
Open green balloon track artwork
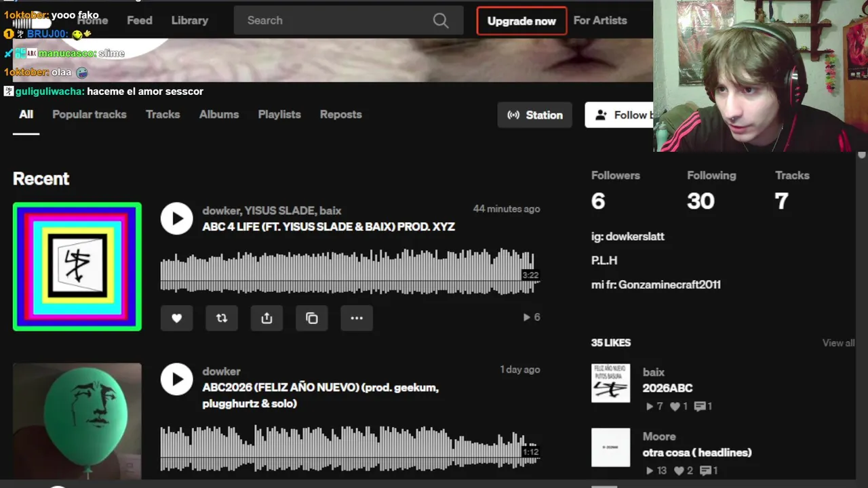coord(77,421)
